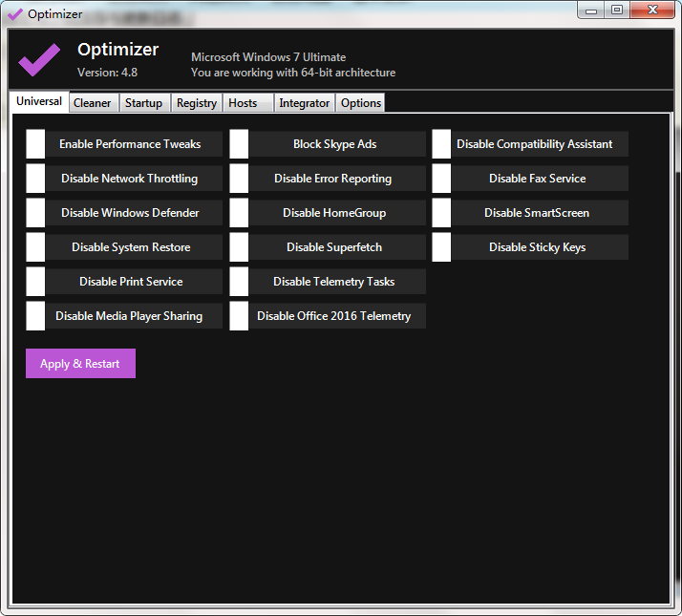682x616 pixels.
Task: Click the title bar Optimizer app icon
Action: click(15, 14)
